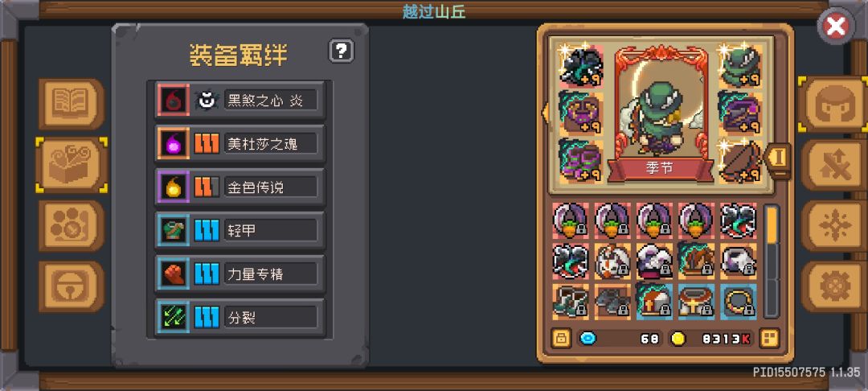Open the crossed sword upgrade tab
868x391 pixels.
coord(834,164)
